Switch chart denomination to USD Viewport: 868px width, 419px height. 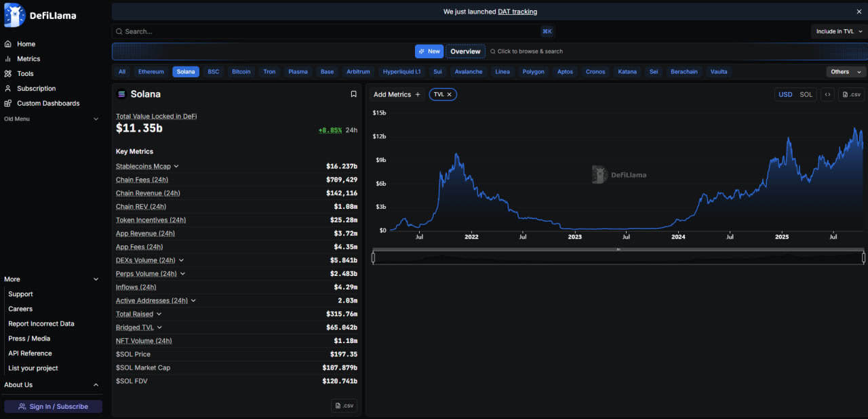[x=785, y=94]
